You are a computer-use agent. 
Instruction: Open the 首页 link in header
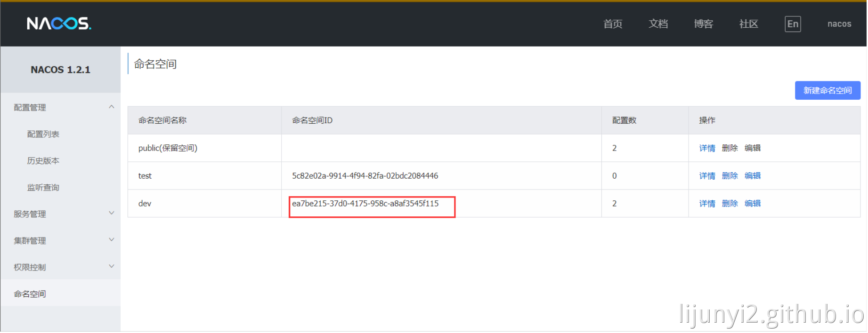point(614,24)
